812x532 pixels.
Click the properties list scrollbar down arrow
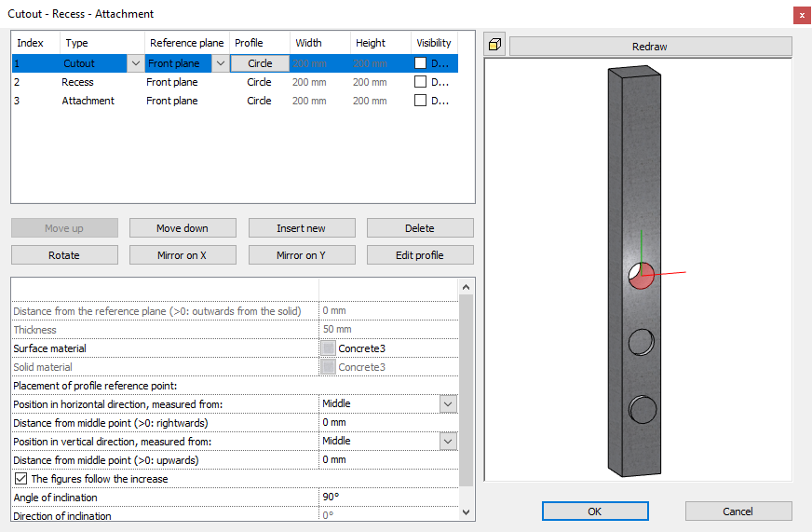[467, 512]
